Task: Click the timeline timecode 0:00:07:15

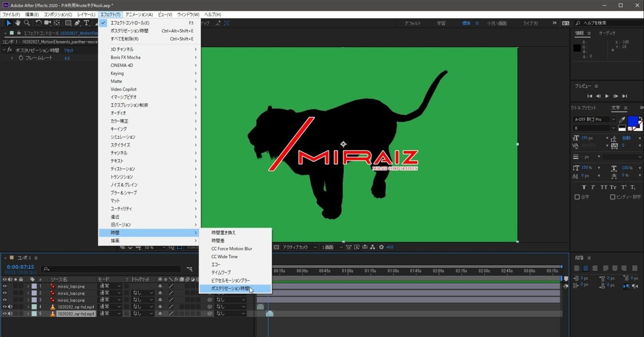Action: [x=20, y=267]
